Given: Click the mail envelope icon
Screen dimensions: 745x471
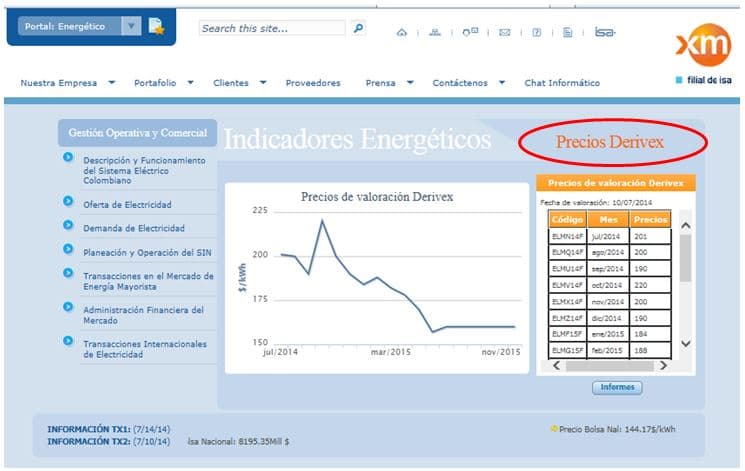Looking at the screenshot, I should (x=504, y=32).
